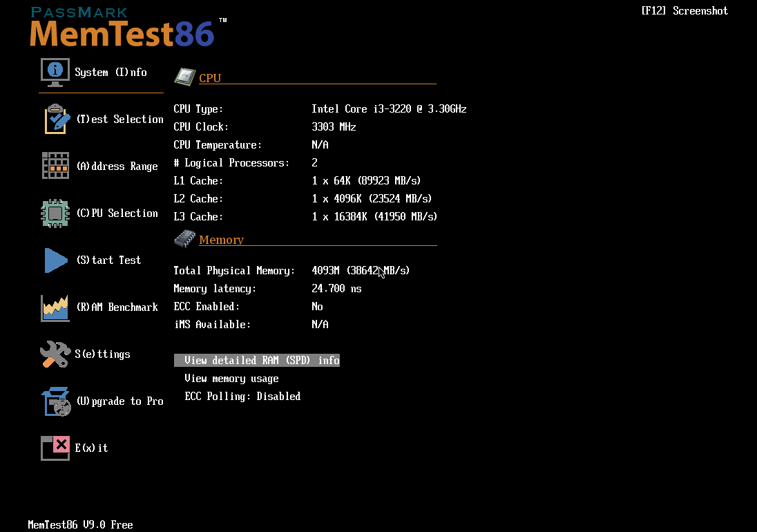This screenshot has height=532, width=757.
Task: Open the (T)est Selection menu label
Action: pyautogui.click(x=119, y=120)
